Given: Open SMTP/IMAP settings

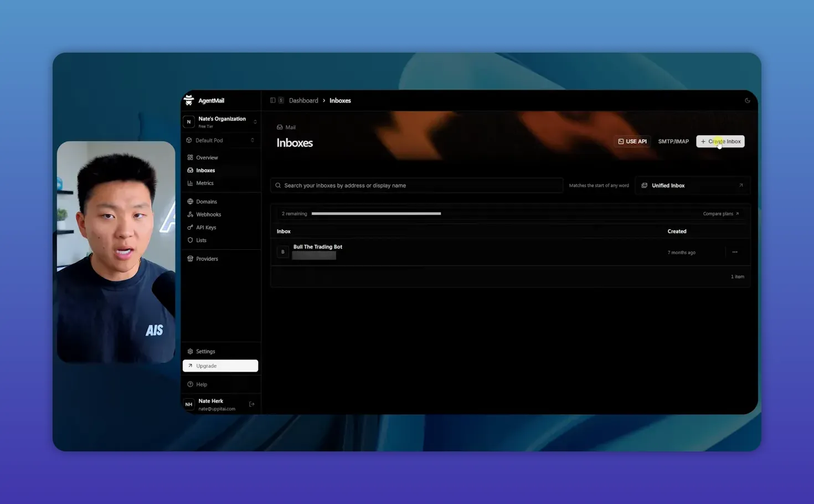Looking at the screenshot, I should [x=673, y=141].
